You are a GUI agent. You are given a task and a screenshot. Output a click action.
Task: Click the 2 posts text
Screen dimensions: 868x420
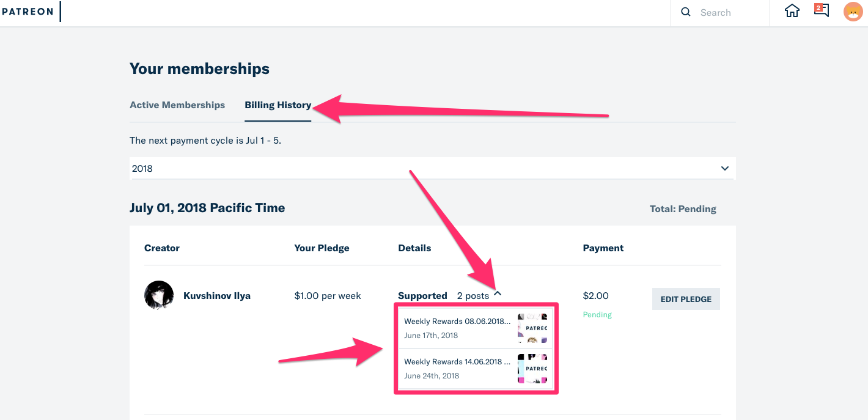point(473,296)
